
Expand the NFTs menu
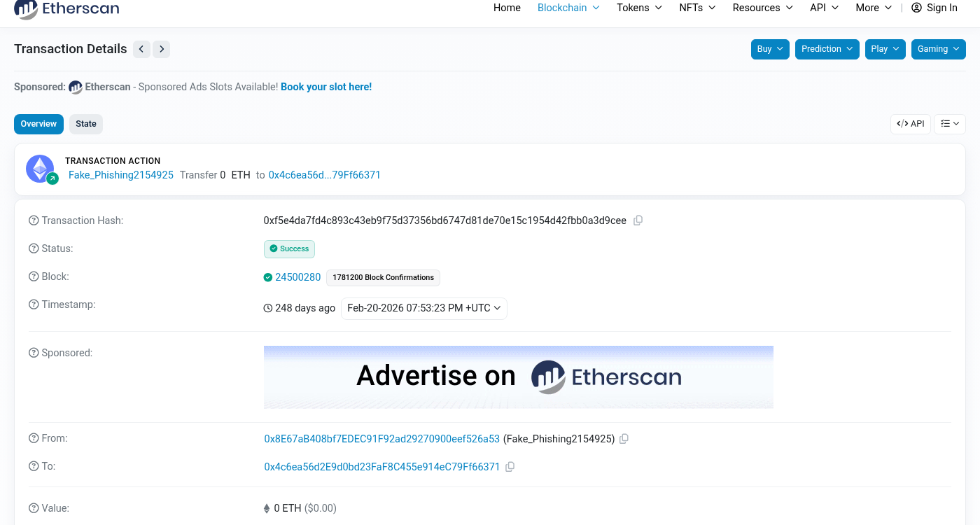pyautogui.click(x=697, y=8)
